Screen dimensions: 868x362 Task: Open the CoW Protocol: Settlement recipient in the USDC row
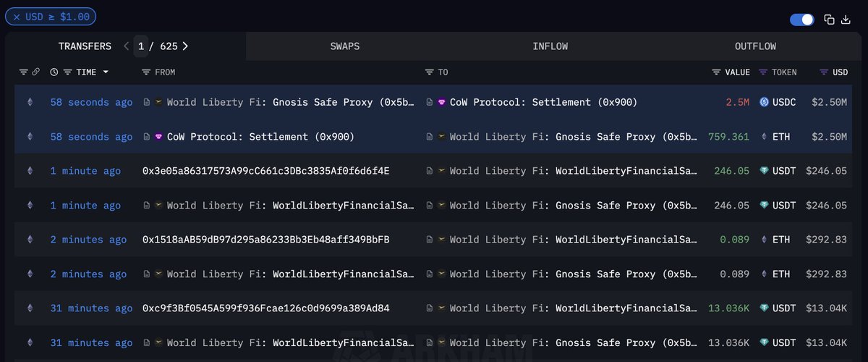pos(543,102)
